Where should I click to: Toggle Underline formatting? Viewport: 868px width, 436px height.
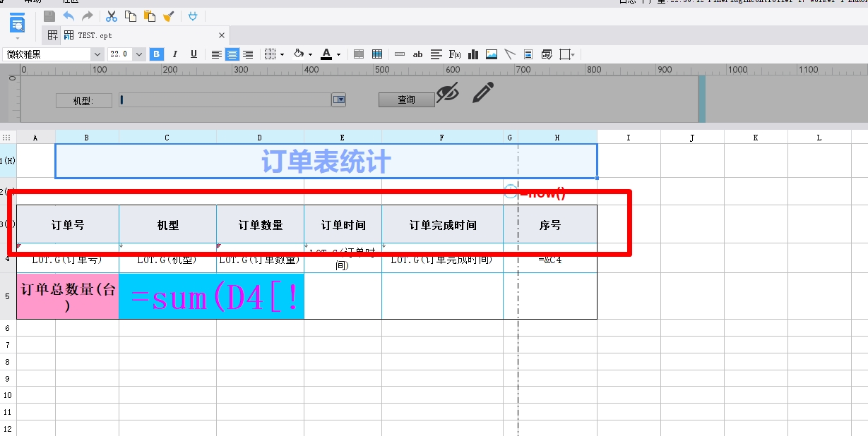[194, 54]
